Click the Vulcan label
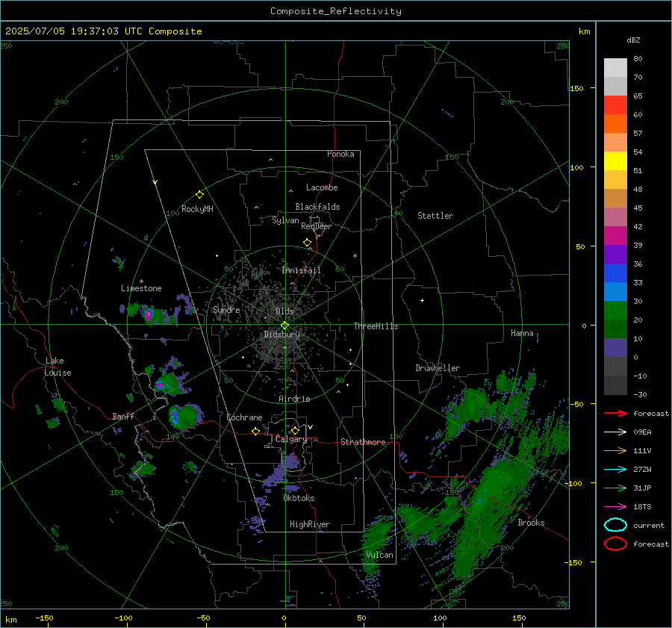This screenshot has height=628, width=672. 380,555
